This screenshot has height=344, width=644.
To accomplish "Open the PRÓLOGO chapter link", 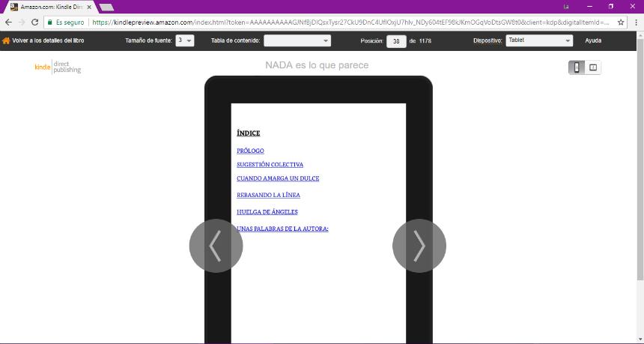I will coord(250,151).
